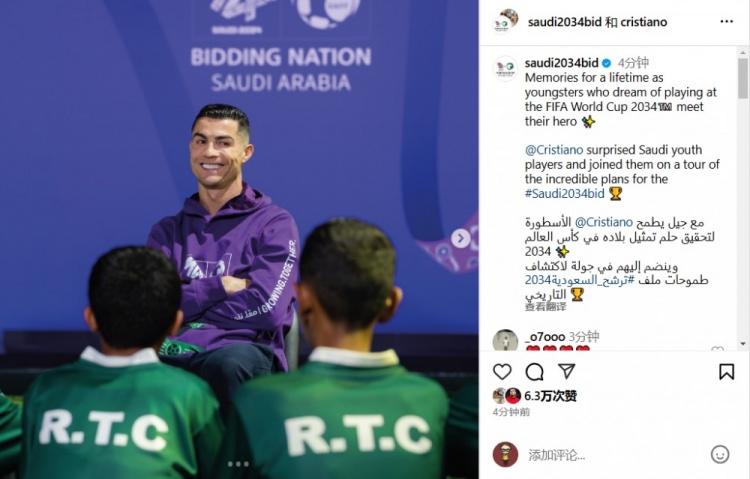Viewport: 750px width, 479px height.
Task: Open comments with the speech bubble icon
Action: [x=534, y=372]
